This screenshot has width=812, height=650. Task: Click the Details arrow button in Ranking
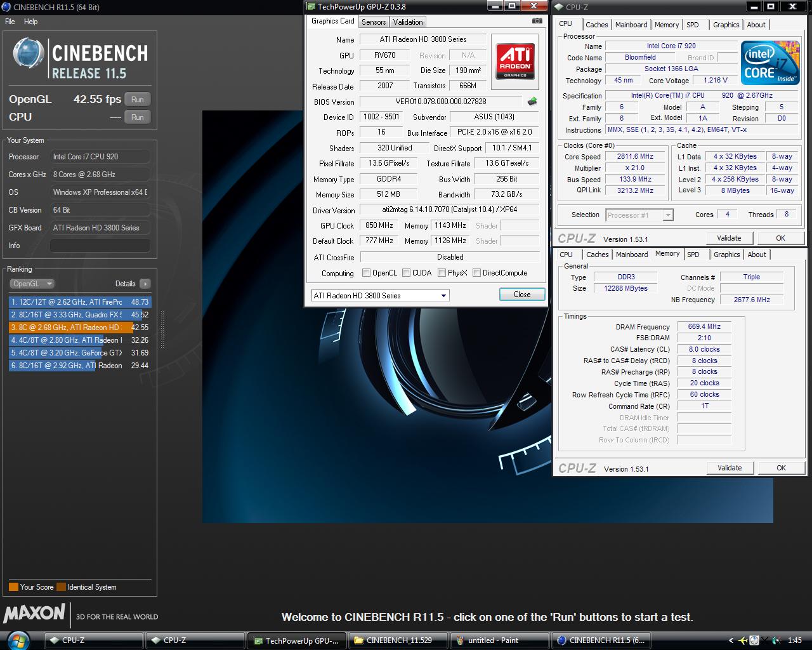pyautogui.click(x=145, y=284)
